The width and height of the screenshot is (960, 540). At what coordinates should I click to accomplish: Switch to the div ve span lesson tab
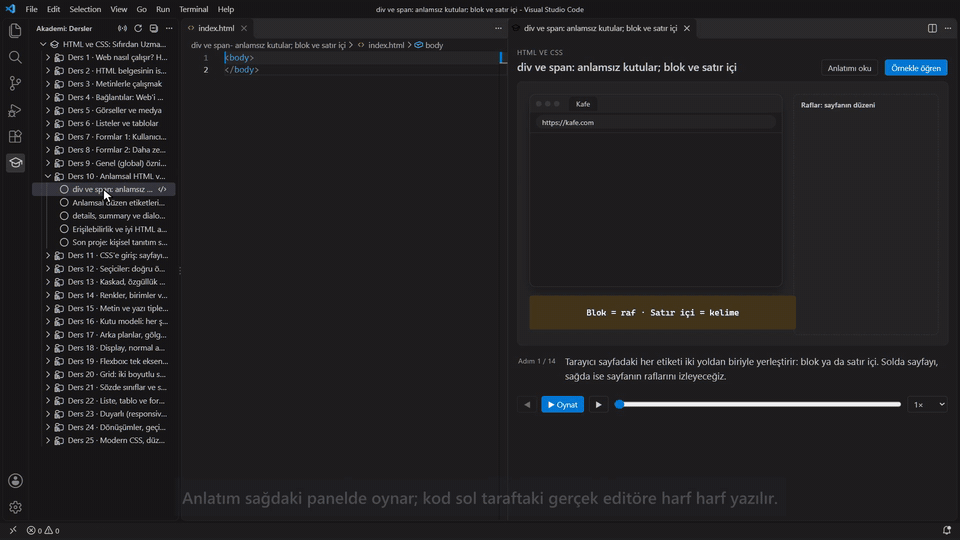click(601, 28)
